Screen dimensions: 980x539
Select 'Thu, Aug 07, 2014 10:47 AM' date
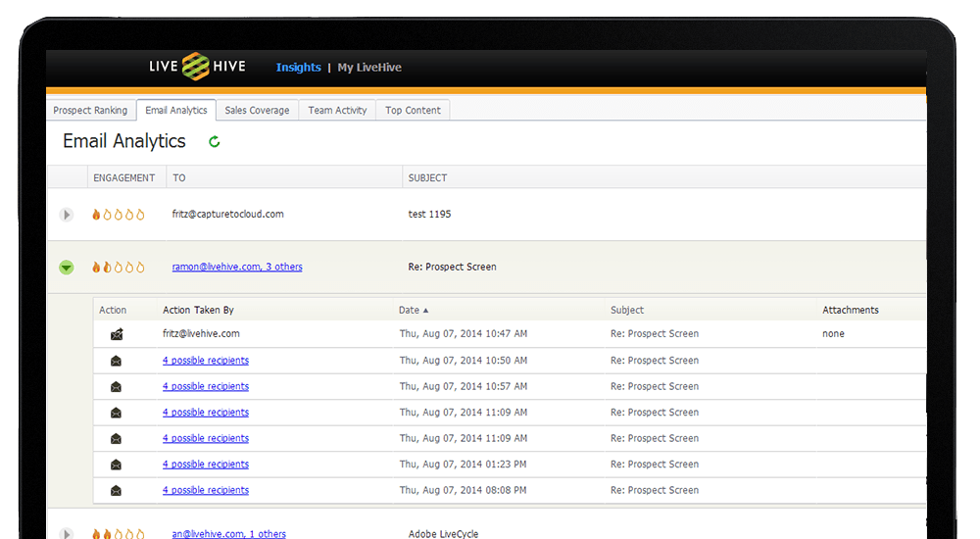tap(464, 334)
